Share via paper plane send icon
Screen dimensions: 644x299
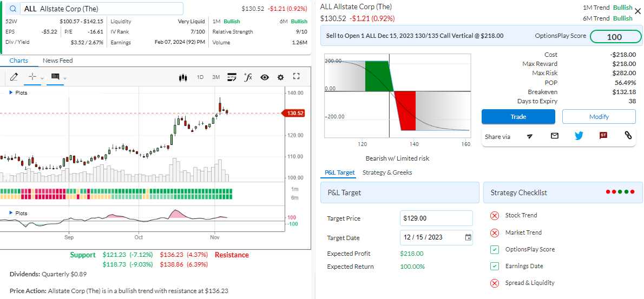click(x=530, y=136)
